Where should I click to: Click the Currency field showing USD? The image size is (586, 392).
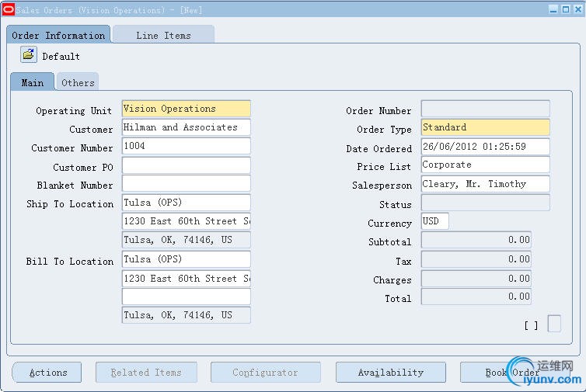click(x=435, y=221)
